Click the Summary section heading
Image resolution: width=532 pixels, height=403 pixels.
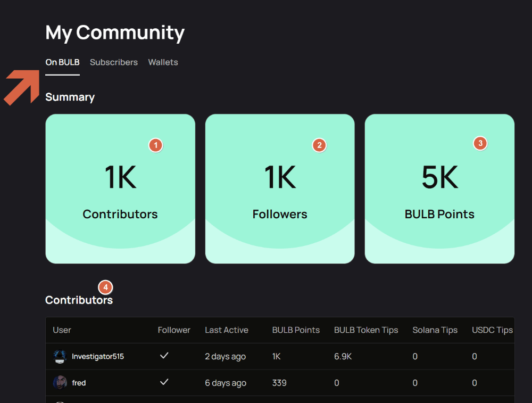click(70, 97)
